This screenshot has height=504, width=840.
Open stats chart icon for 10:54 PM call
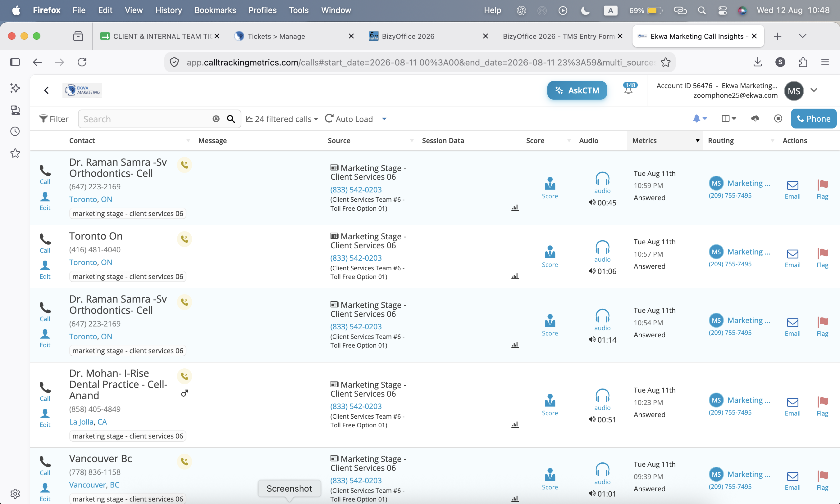coord(515,345)
